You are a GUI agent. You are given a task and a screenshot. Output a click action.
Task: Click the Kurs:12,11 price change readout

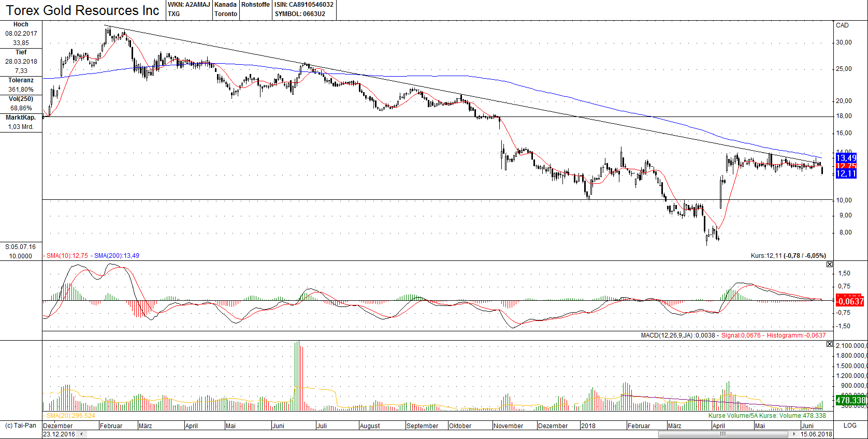pos(788,256)
